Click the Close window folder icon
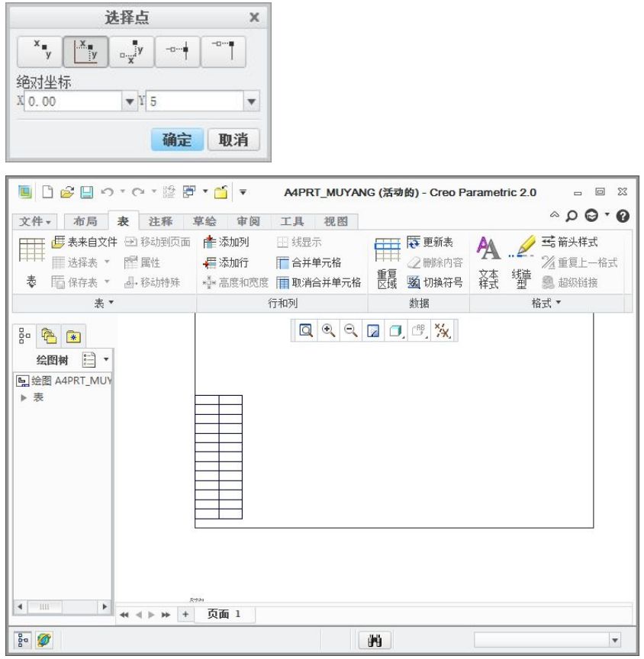644x659 pixels. click(x=221, y=192)
